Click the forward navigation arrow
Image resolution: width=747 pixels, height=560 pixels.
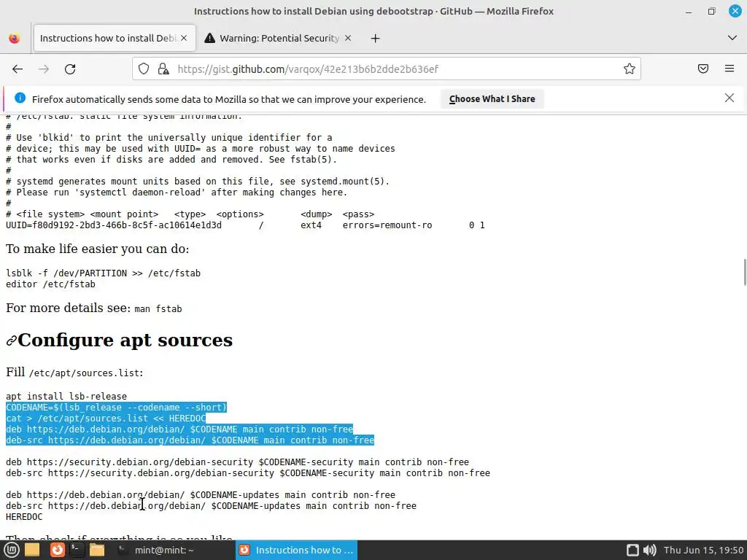click(x=44, y=69)
